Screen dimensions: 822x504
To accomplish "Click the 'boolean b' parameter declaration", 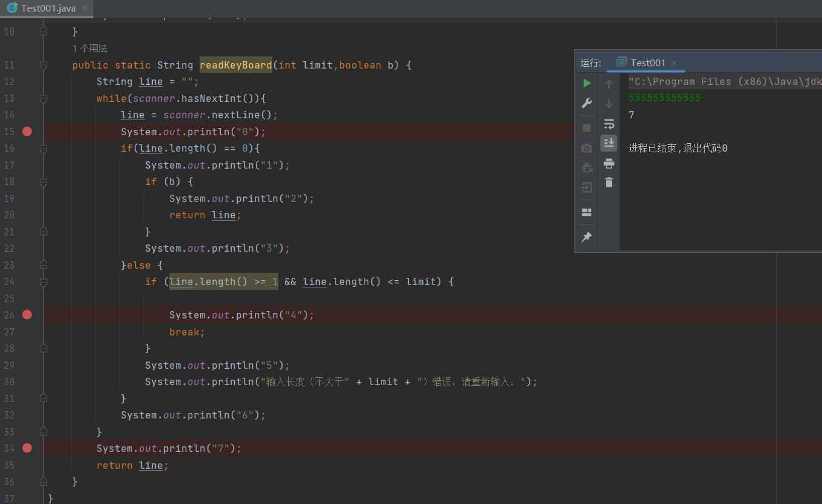I will tap(369, 65).
